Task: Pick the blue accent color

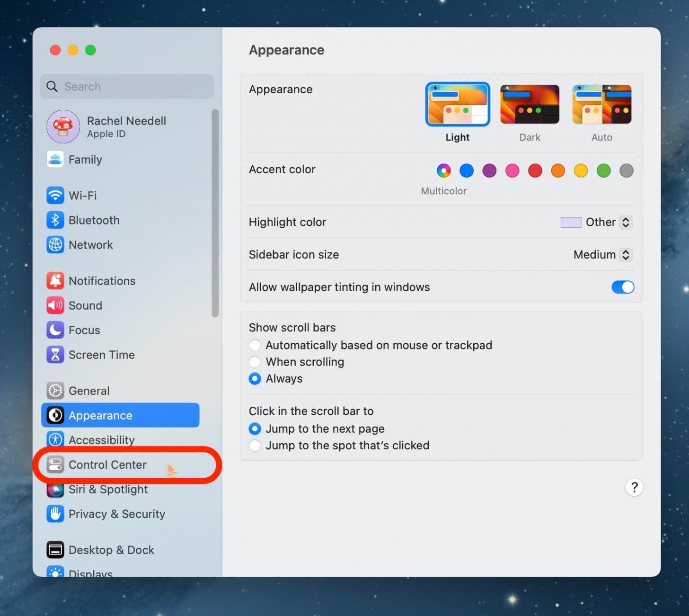Action: pyautogui.click(x=467, y=170)
